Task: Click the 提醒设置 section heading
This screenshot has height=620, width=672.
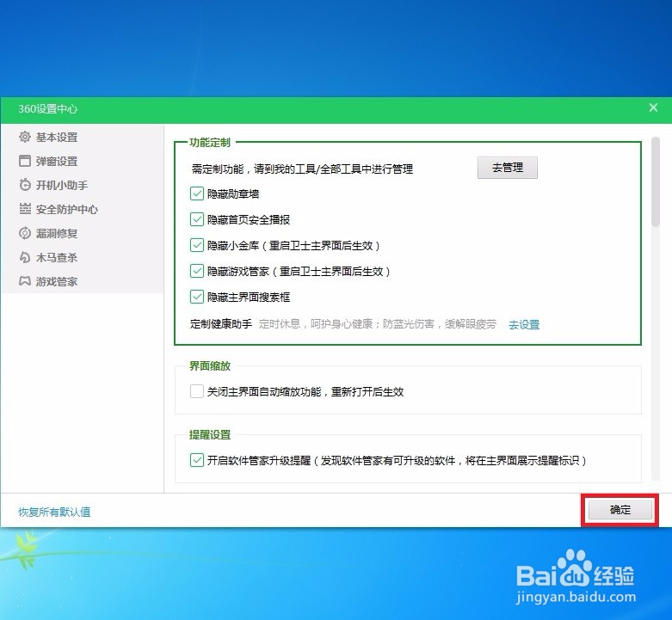Action: (210, 434)
